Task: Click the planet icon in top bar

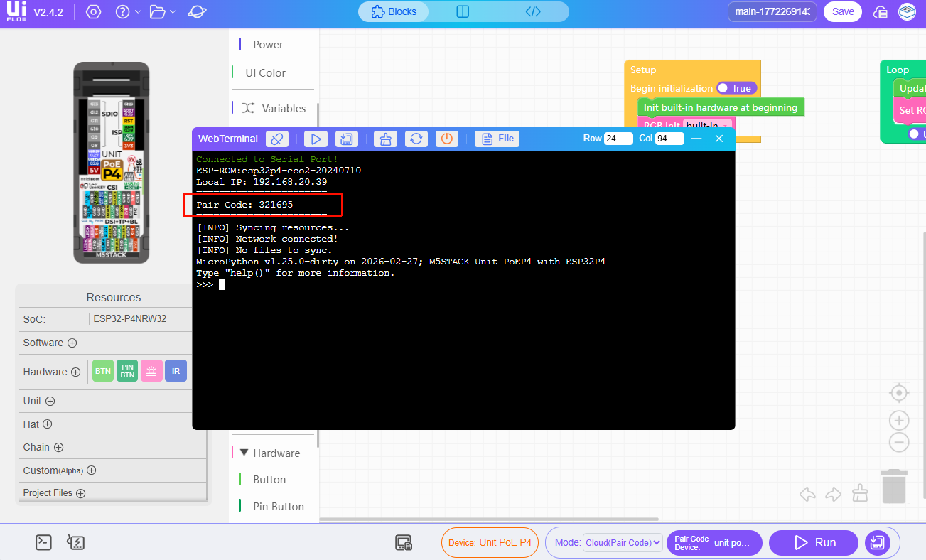Action: [x=198, y=12]
